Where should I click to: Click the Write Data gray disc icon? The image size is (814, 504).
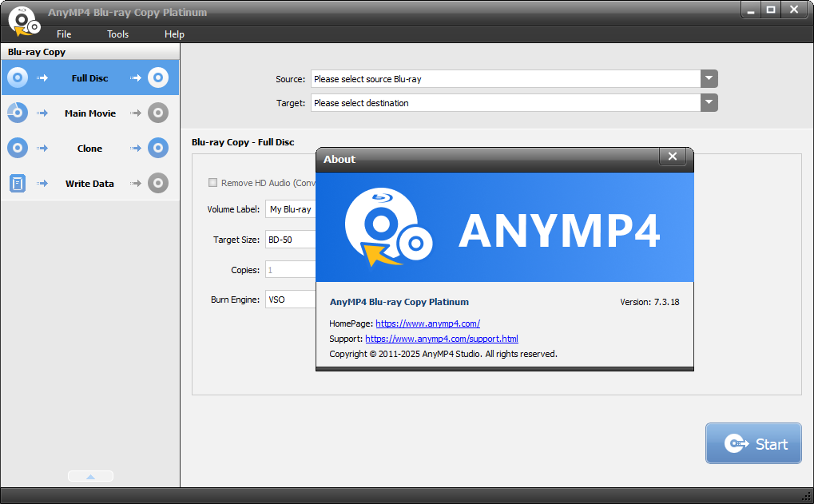click(x=158, y=183)
